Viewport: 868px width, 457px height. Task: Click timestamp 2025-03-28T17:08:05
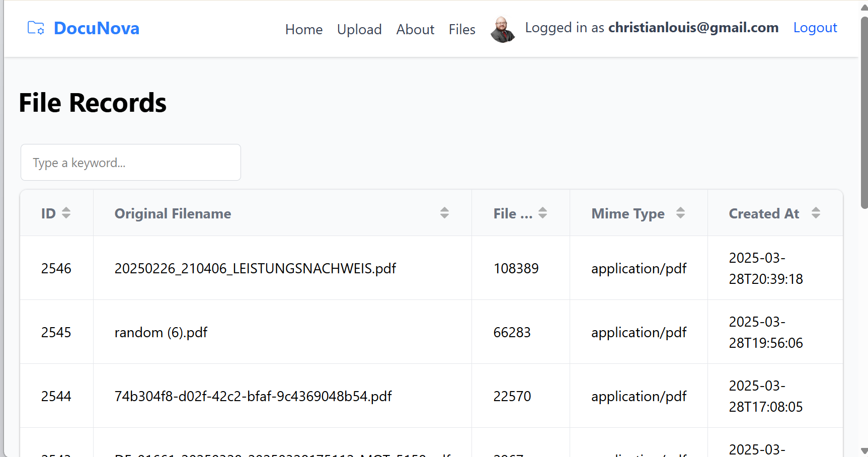click(766, 396)
